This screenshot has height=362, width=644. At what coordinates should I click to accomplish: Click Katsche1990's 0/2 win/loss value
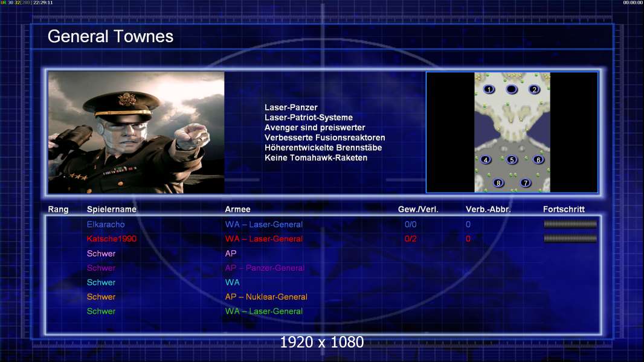pyautogui.click(x=410, y=238)
